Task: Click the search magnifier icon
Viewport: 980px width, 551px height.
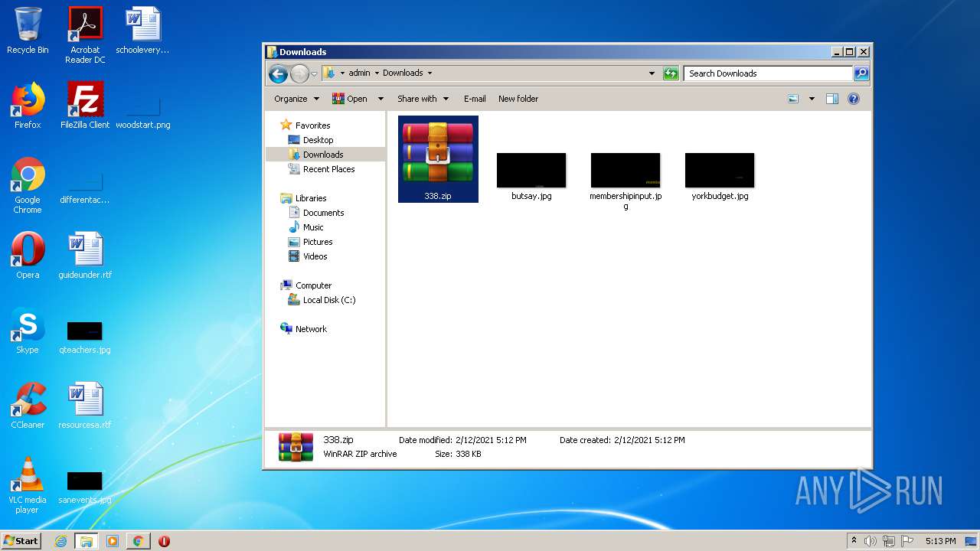Action: pos(861,73)
